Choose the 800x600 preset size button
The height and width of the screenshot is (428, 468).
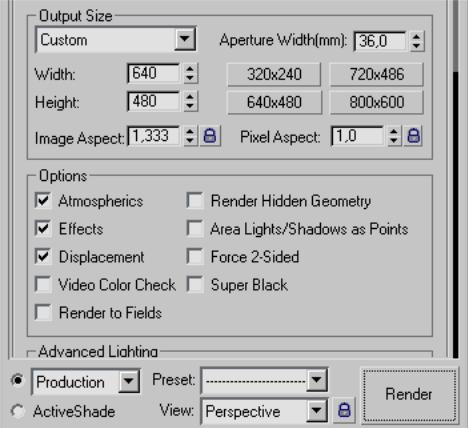[377, 102]
